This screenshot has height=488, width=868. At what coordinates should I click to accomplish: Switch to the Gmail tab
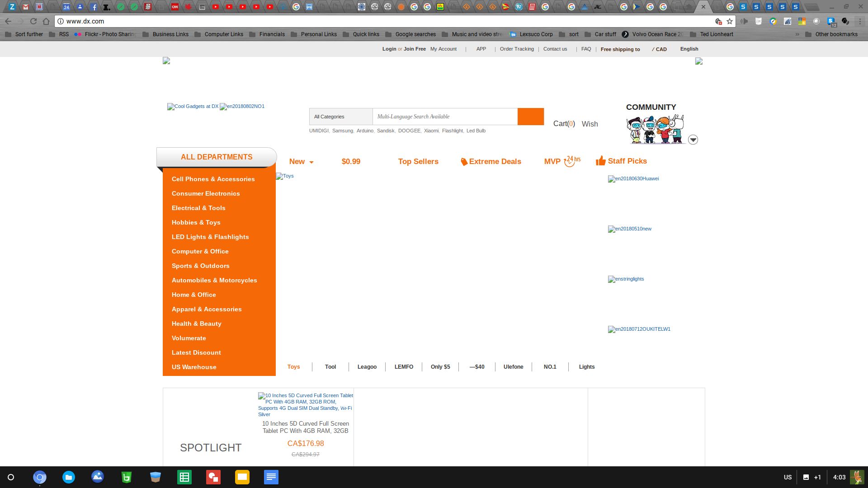point(26,7)
